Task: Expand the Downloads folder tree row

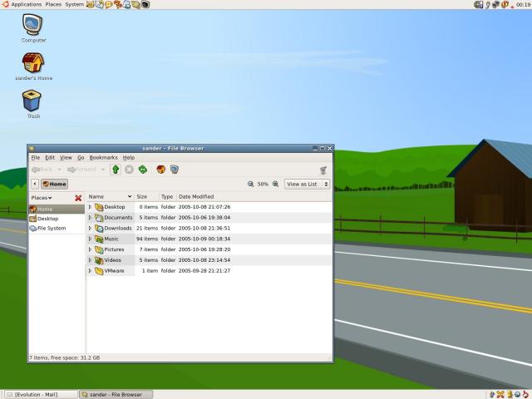Action: 90,229
